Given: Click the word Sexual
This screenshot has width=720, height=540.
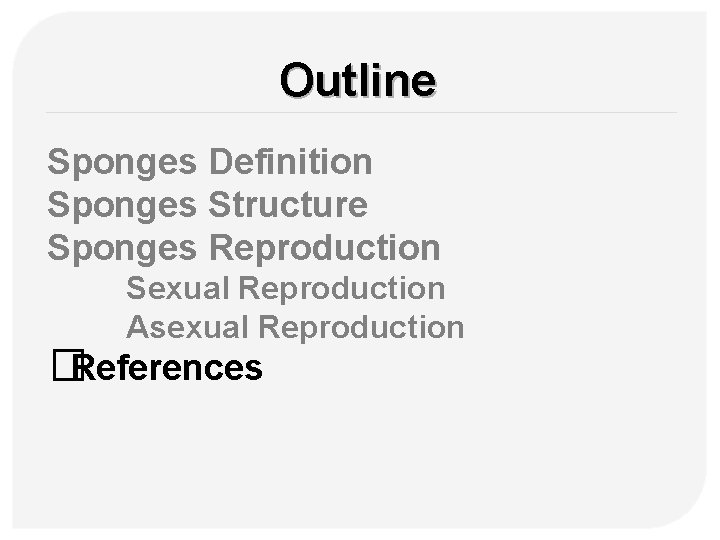Looking at the screenshot, I should point(178,288).
